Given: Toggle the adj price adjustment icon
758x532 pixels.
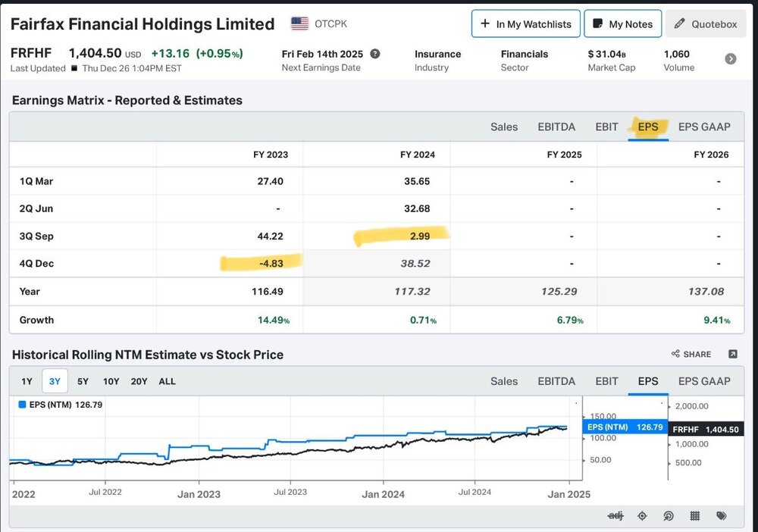Looking at the screenshot, I should tap(615, 516).
